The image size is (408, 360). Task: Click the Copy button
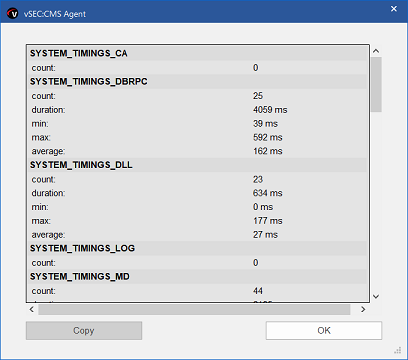pyautogui.click(x=84, y=330)
